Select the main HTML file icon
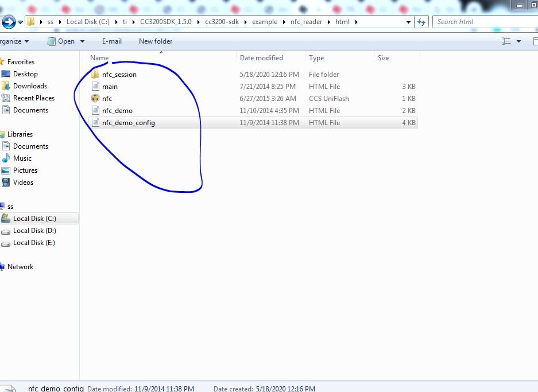The width and height of the screenshot is (538, 392). coord(95,87)
